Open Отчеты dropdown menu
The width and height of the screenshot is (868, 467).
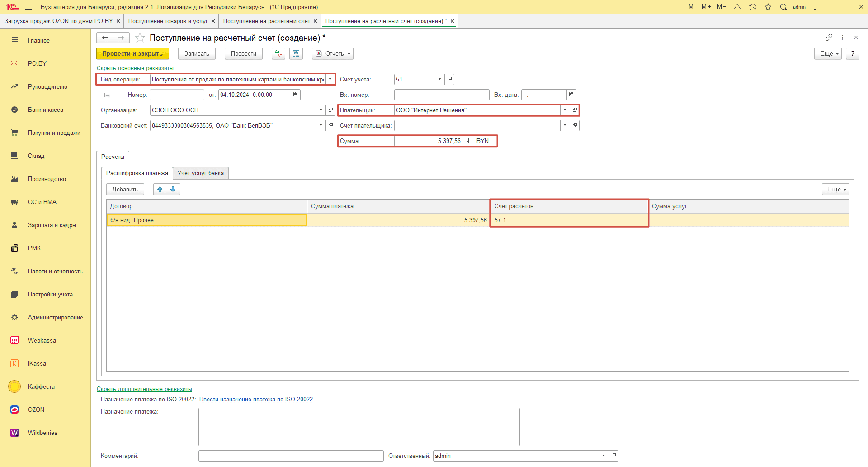pos(333,53)
